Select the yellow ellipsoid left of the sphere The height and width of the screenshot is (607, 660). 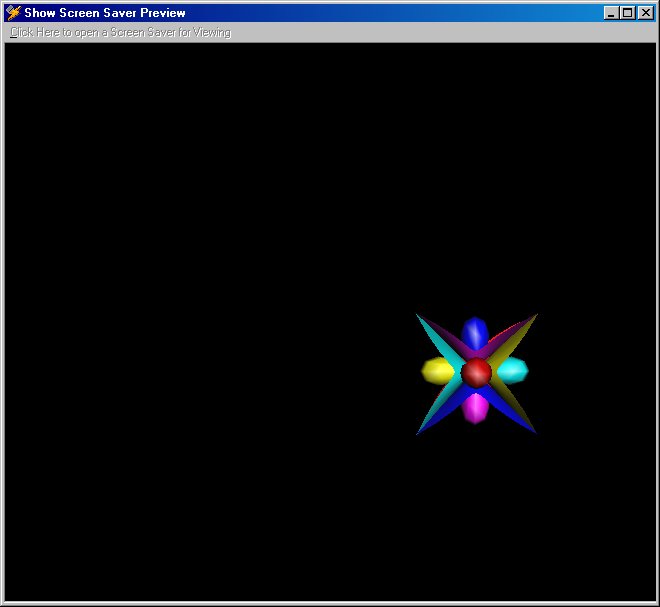437,371
